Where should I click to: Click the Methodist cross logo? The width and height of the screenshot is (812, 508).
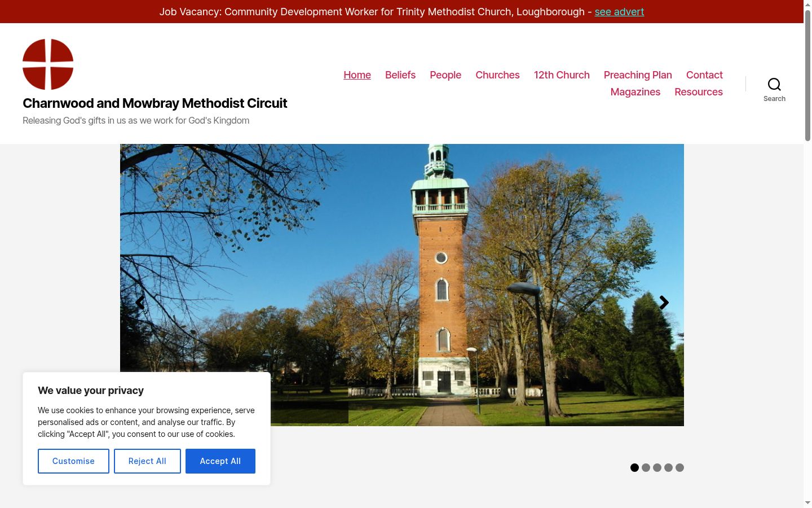click(48, 64)
